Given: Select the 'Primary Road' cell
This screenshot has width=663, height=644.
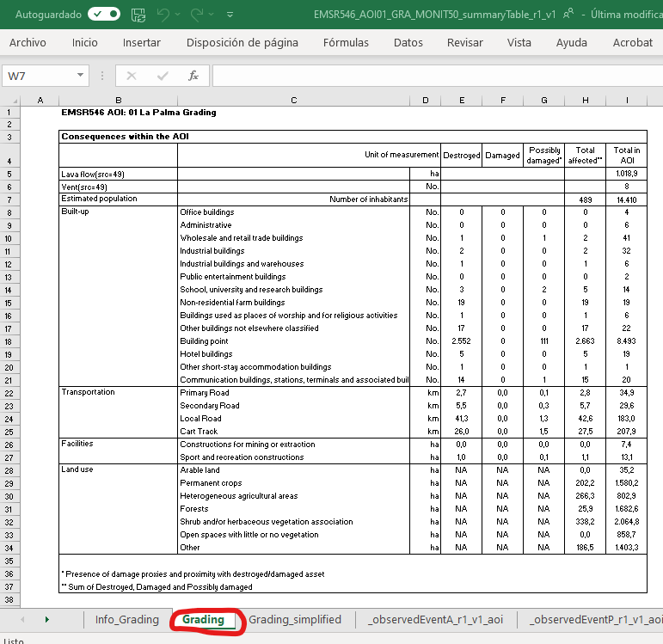Looking at the screenshot, I should [294, 393].
